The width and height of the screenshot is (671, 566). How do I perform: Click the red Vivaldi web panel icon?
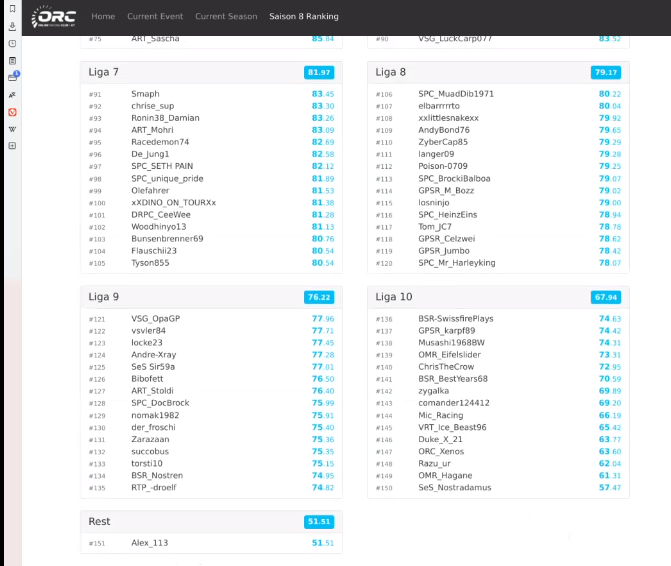pyautogui.click(x=11, y=112)
